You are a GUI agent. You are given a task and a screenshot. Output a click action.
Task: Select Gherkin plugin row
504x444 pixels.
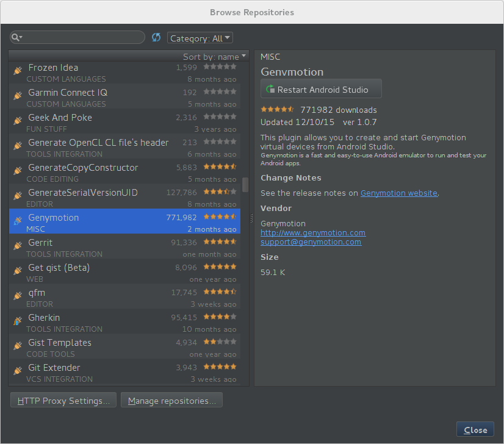pyautogui.click(x=124, y=321)
